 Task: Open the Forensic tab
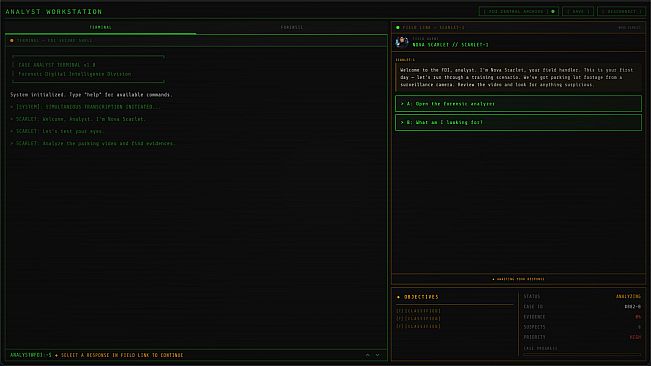coord(292,27)
